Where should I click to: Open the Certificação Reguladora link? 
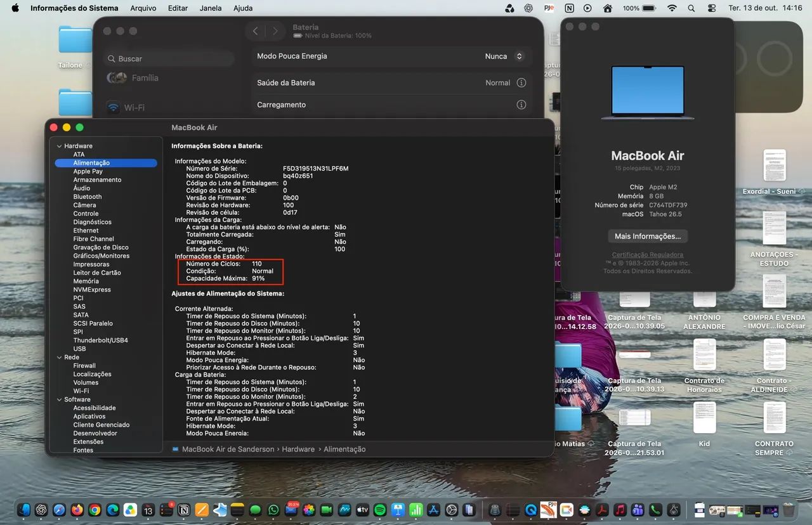(648, 255)
